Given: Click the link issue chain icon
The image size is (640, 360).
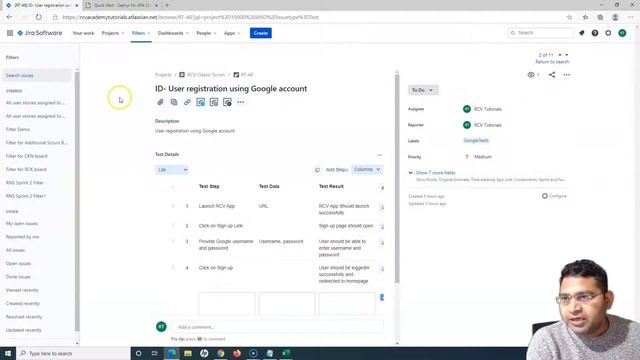Looking at the screenshot, I should pos(187,102).
